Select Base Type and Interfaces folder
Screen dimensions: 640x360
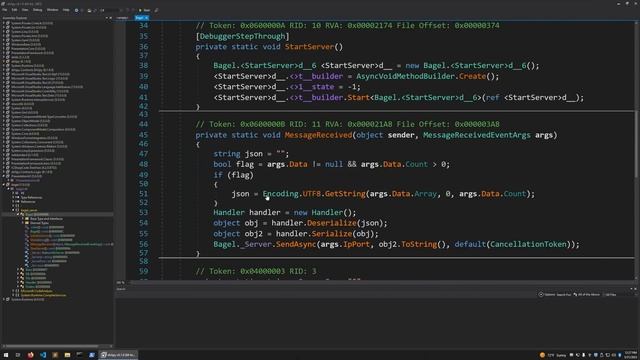(46, 219)
